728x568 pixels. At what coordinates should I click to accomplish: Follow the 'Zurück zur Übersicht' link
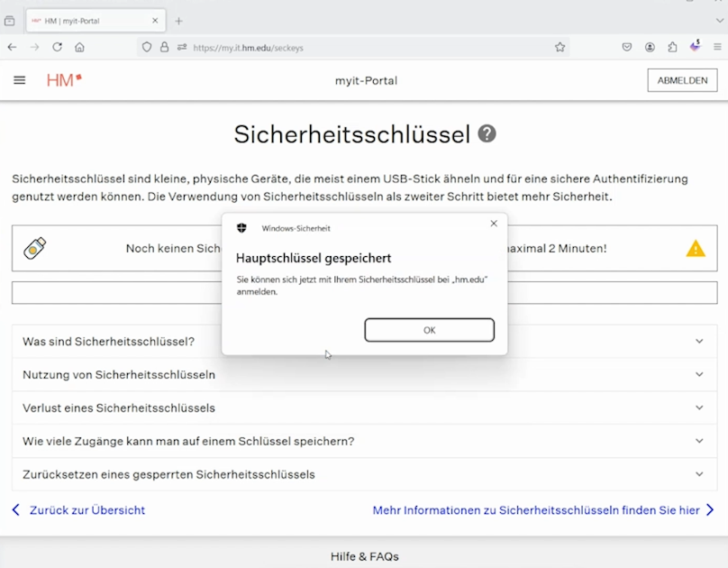(x=86, y=510)
